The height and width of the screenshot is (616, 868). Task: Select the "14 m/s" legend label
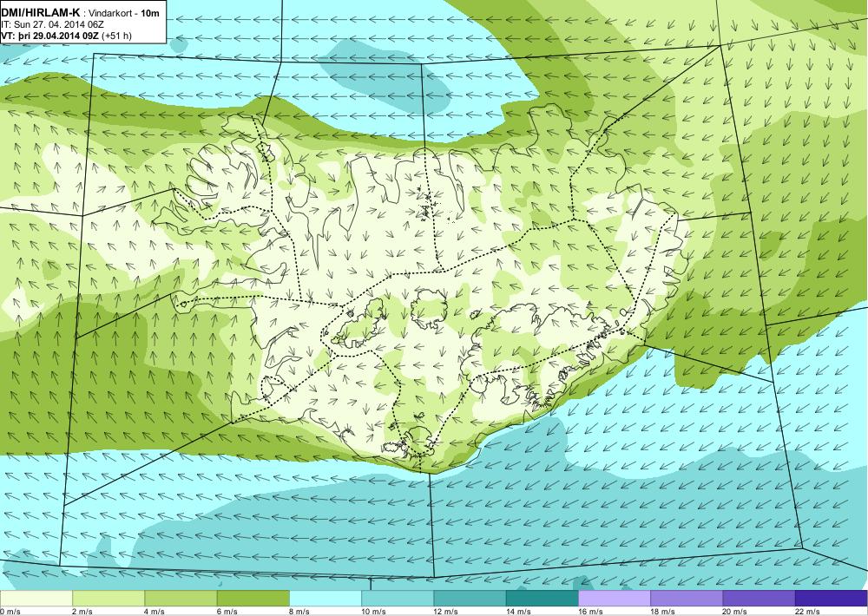[518, 612]
